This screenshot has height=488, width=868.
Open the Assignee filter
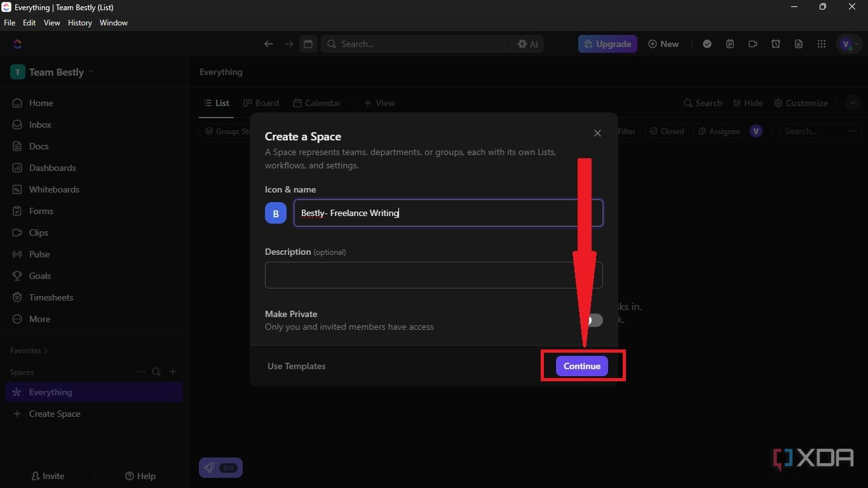point(719,131)
